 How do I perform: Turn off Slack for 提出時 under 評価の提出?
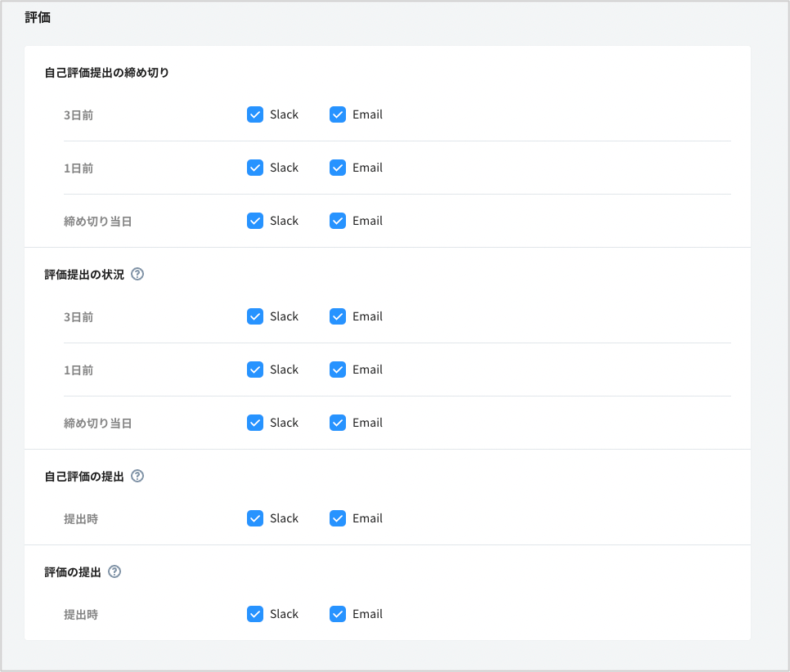point(255,614)
